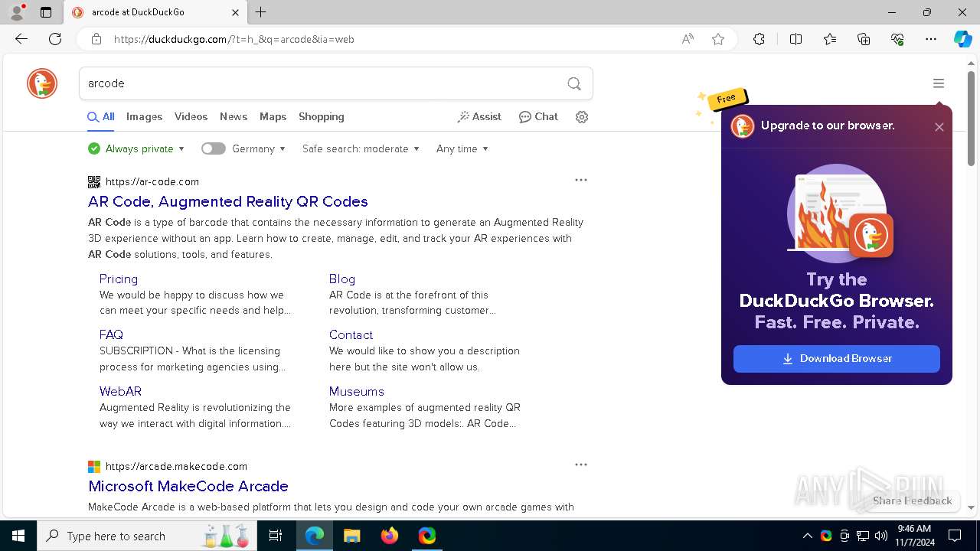The image size is (980, 551).
Task: Open WebAR sitelink
Action: [x=120, y=391]
